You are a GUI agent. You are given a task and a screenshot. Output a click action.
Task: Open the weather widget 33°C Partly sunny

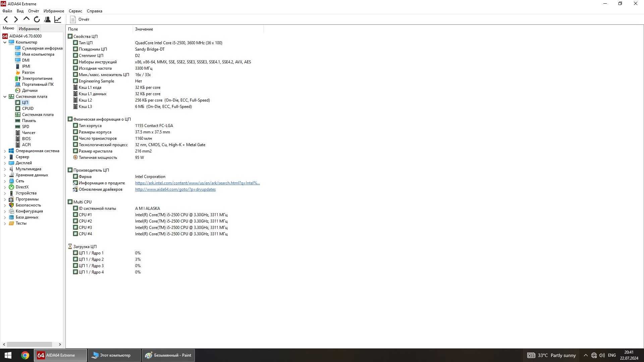tap(551, 355)
